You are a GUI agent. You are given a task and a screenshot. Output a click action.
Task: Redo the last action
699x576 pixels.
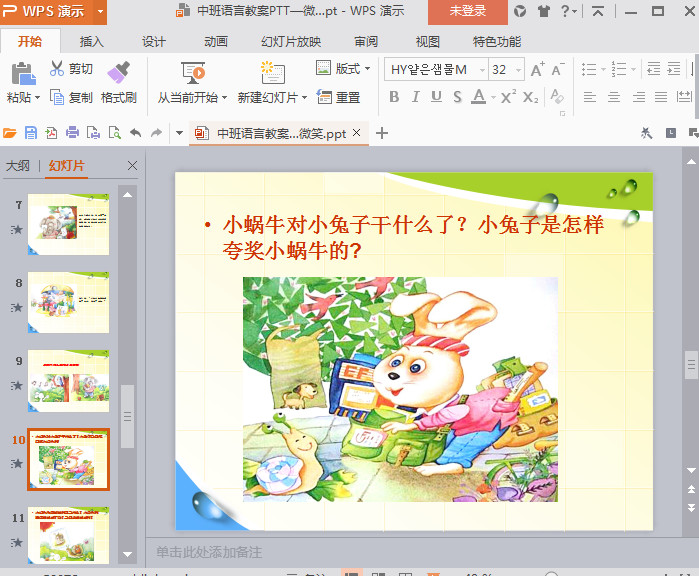(x=156, y=133)
